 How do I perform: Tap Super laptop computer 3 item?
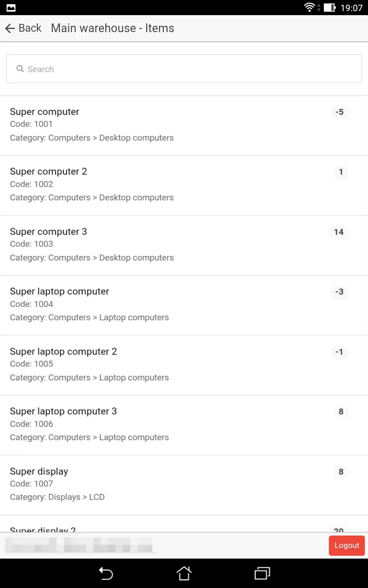[138, 424]
